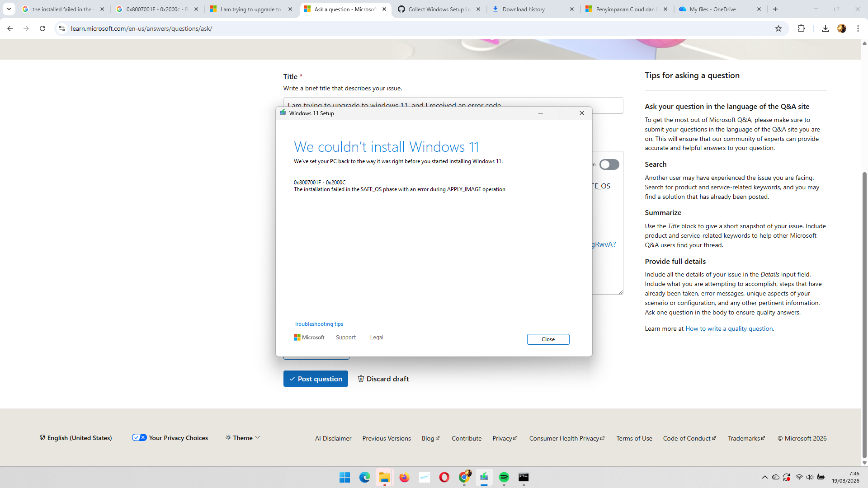
Task: Reload the current page
Action: pos(42,28)
